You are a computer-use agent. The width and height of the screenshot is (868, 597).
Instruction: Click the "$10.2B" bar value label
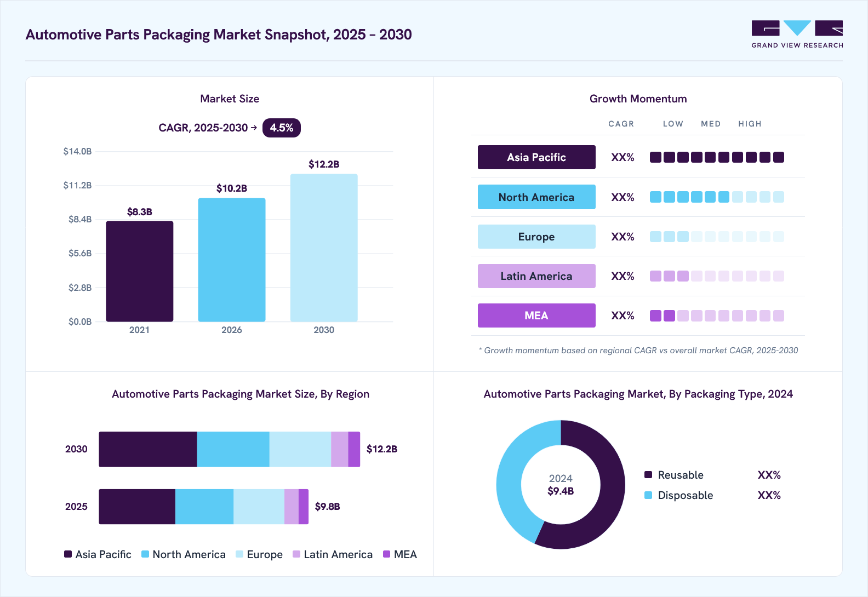coord(232,188)
